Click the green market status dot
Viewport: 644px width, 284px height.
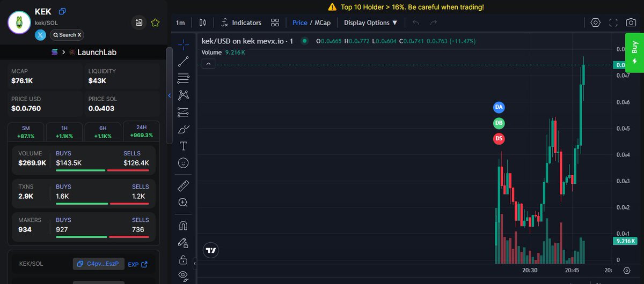coord(305,41)
